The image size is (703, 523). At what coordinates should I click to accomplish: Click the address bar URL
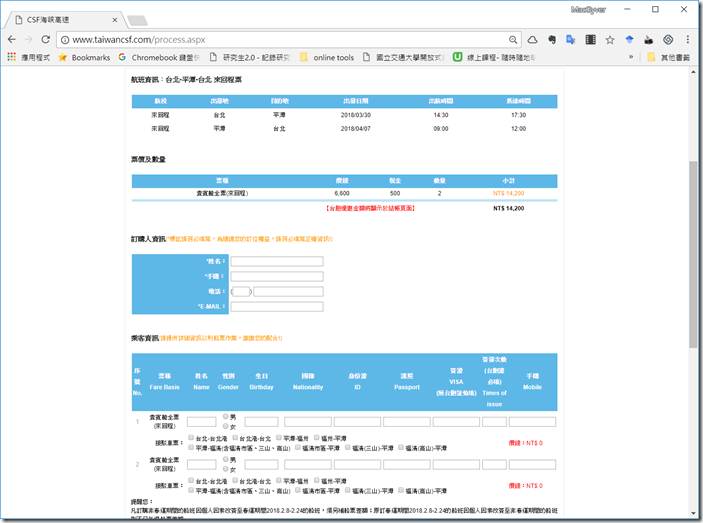[139, 40]
